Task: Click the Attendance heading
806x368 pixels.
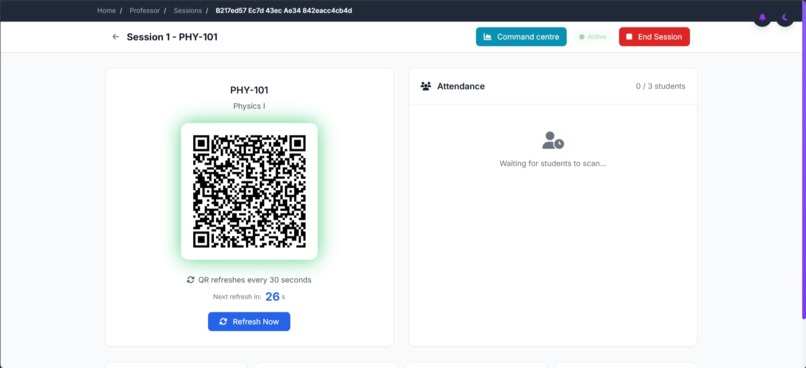Action: (461, 86)
